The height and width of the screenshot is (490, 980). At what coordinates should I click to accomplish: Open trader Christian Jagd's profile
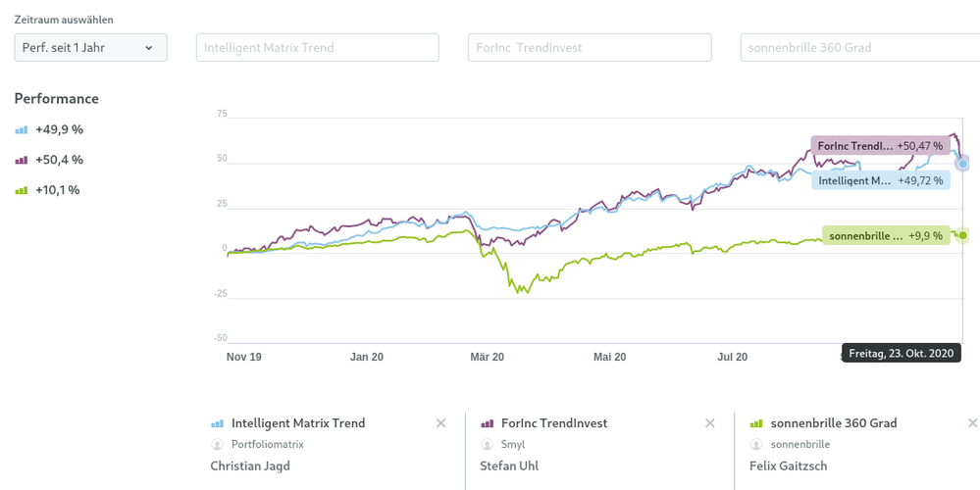click(250, 465)
